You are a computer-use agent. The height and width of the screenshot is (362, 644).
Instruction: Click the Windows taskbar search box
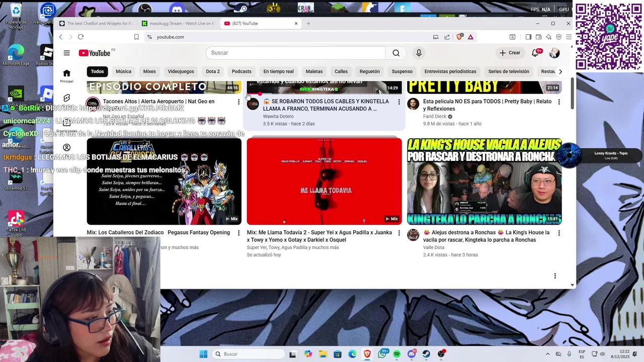(248, 354)
